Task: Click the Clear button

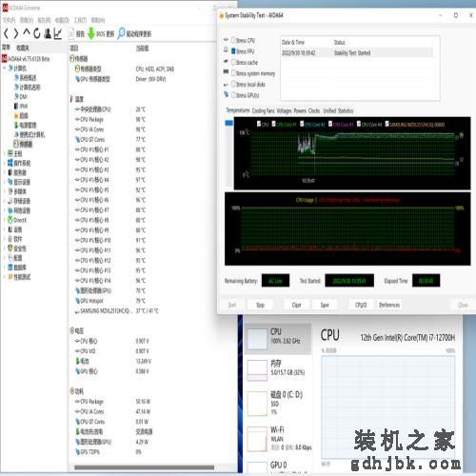Action: tap(296, 305)
